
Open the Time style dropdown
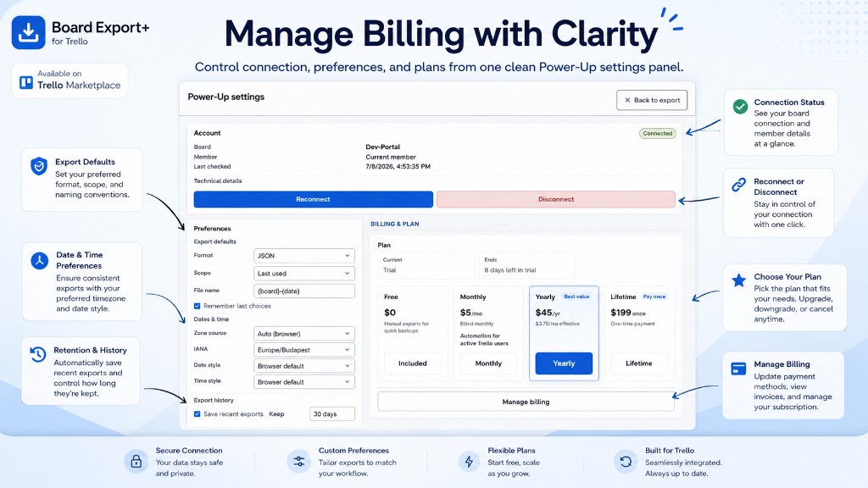click(304, 382)
